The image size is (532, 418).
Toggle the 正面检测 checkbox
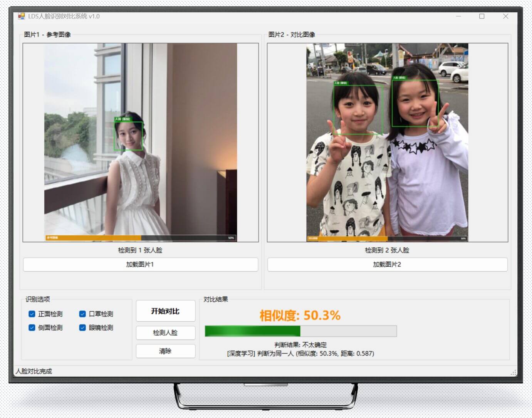pyautogui.click(x=32, y=314)
